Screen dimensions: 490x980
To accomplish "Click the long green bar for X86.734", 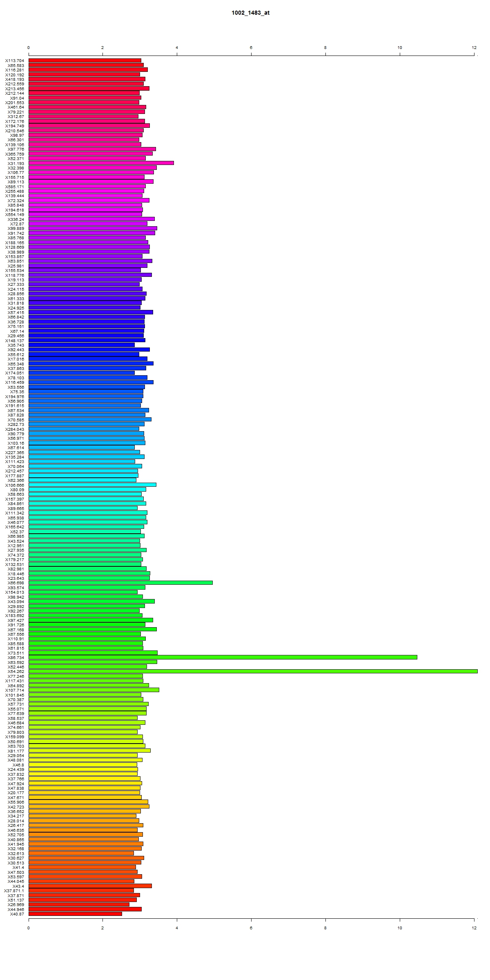I will (223, 657).
